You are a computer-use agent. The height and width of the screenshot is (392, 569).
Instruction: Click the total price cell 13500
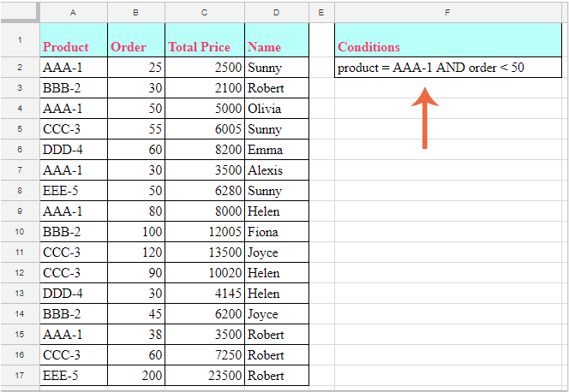204,252
